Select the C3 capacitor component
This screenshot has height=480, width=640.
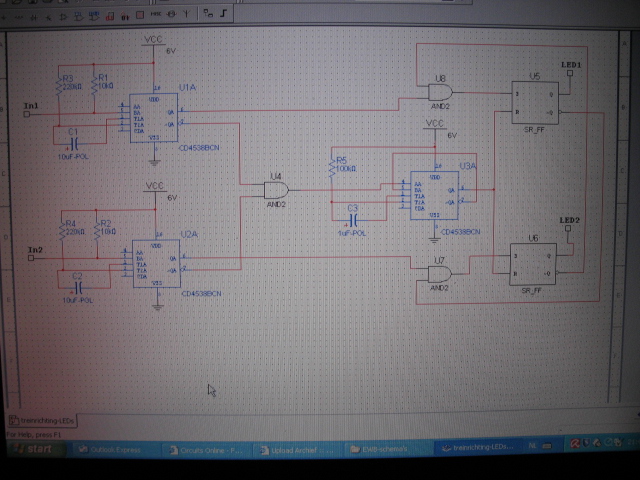click(351, 219)
